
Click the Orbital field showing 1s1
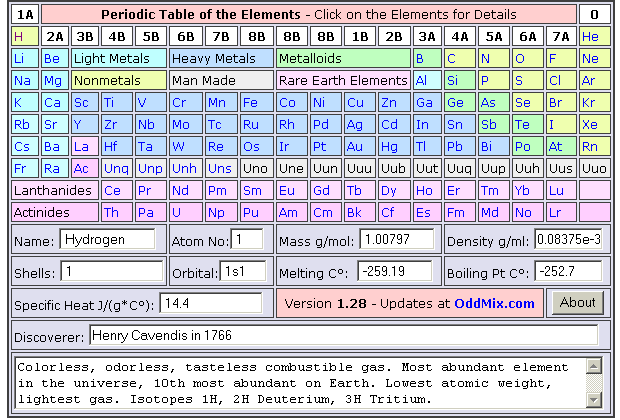click(243, 271)
